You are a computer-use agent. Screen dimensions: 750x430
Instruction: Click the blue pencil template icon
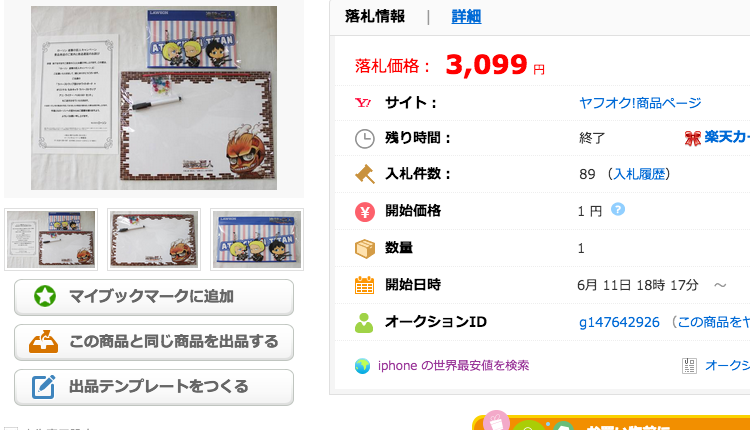(44, 386)
